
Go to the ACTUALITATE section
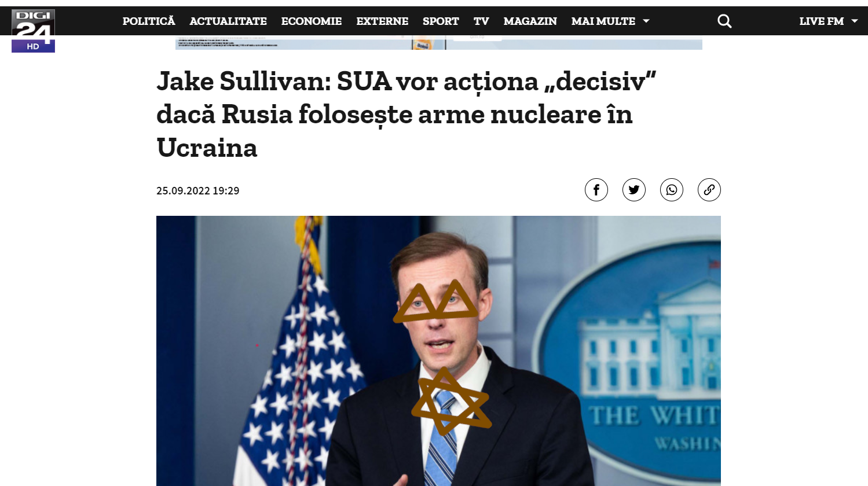[228, 21]
